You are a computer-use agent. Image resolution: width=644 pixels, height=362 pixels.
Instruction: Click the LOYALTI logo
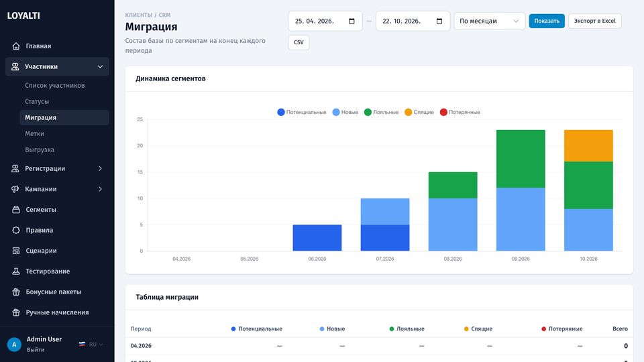(23, 15)
